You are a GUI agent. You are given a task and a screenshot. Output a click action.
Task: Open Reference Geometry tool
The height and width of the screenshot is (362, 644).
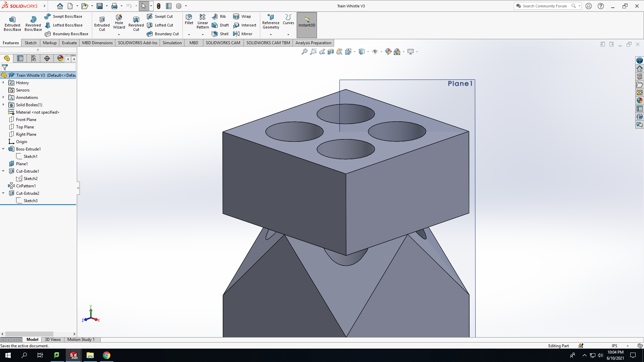[271, 21]
